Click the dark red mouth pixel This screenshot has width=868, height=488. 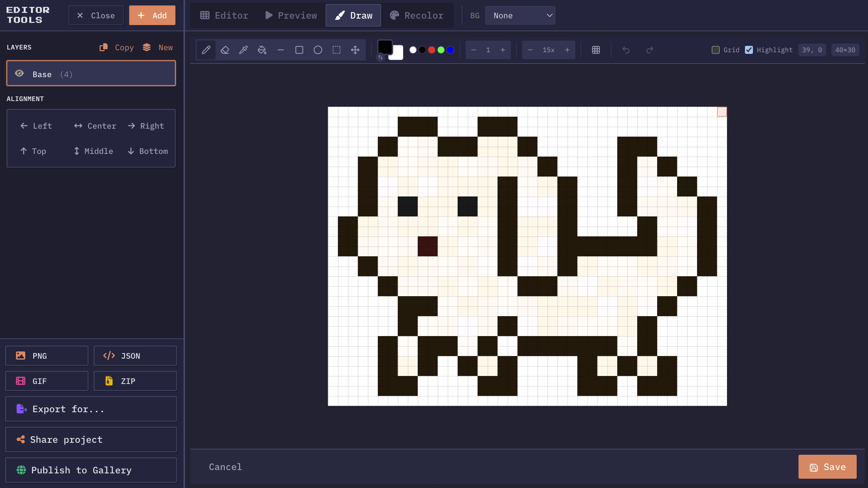tap(428, 246)
